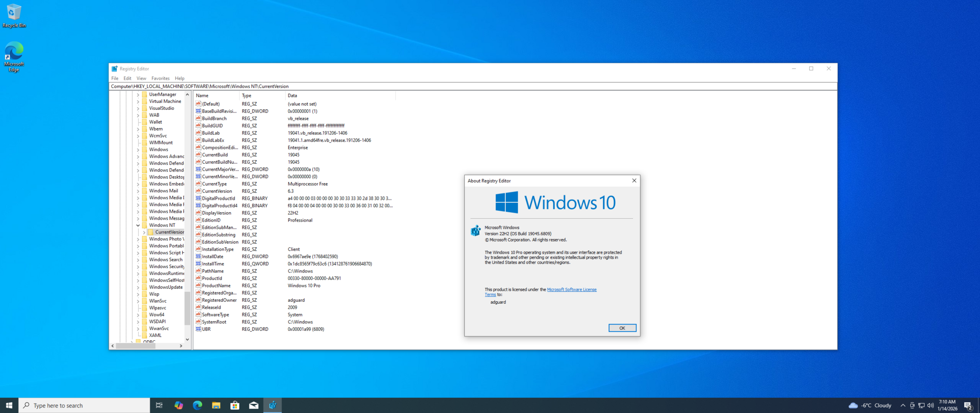The width and height of the screenshot is (980, 413).
Task: Click the ReleaseId value name
Action: [x=211, y=307]
